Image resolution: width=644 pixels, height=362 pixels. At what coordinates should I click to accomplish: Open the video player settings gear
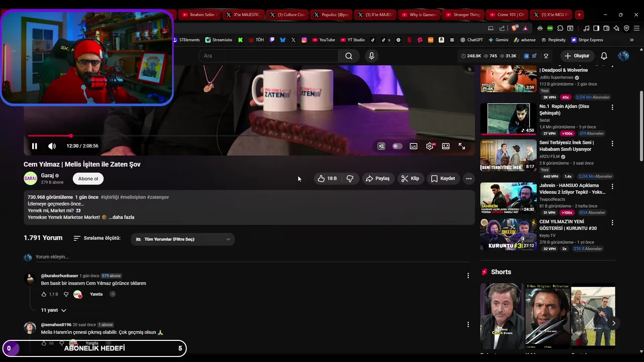click(x=430, y=146)
